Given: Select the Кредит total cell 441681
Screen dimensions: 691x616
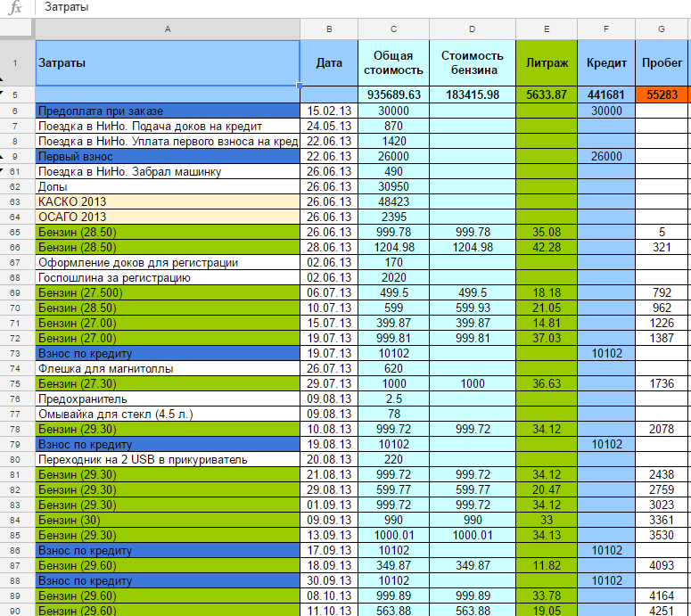Looking at the screenshot, I should point(606,94).
